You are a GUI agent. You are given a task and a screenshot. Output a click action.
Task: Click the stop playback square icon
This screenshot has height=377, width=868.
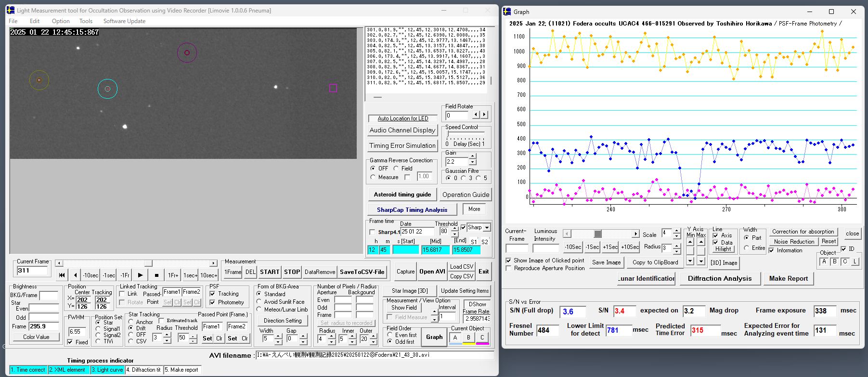156,275
